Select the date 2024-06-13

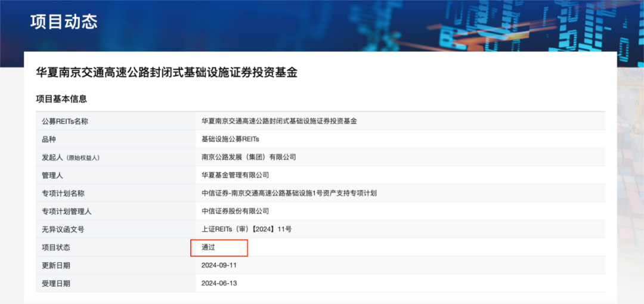219,284
